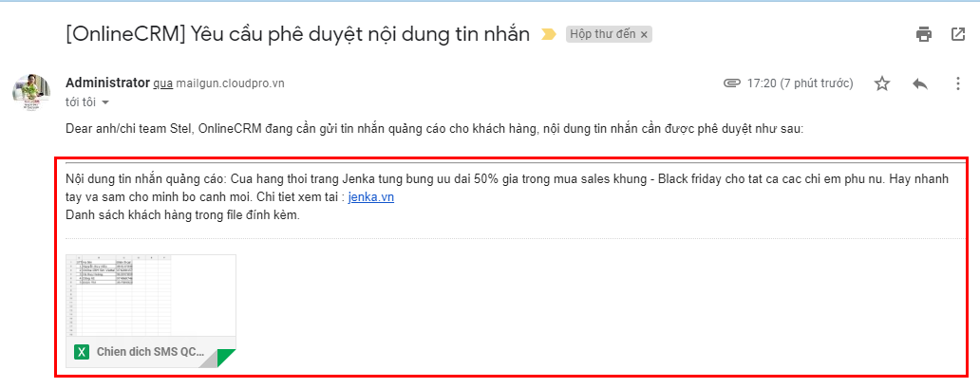Screen dimensions: 980x388
Task: Click 'Nội dung tin nhắn quảng cáo' text
Action: point(145,179)
